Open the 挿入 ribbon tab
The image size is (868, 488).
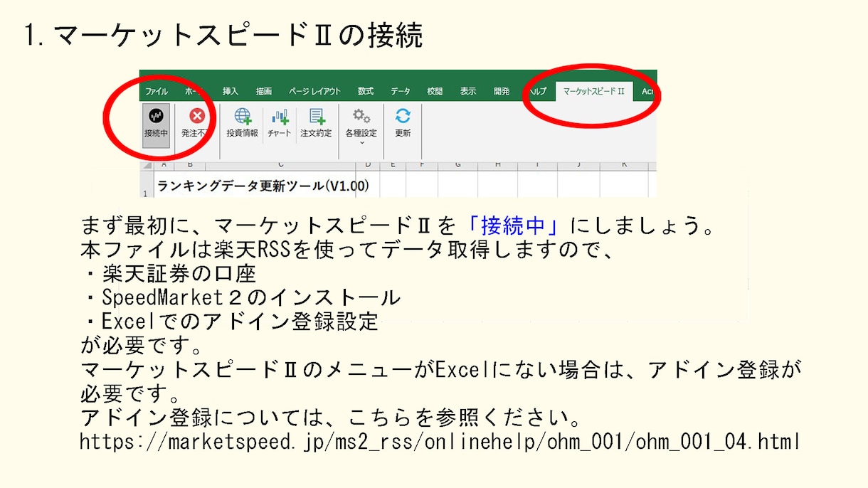tap(231, 91)
